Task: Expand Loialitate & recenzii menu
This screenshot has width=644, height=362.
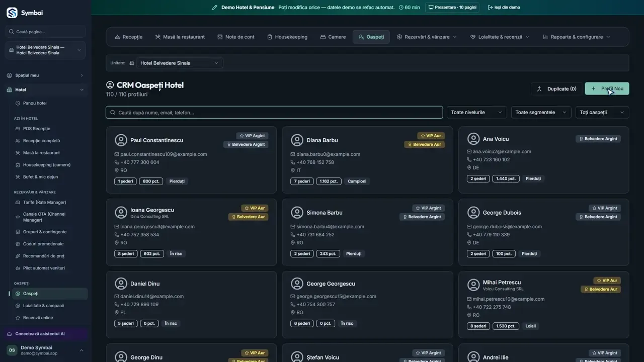Action: pos(500,37)
